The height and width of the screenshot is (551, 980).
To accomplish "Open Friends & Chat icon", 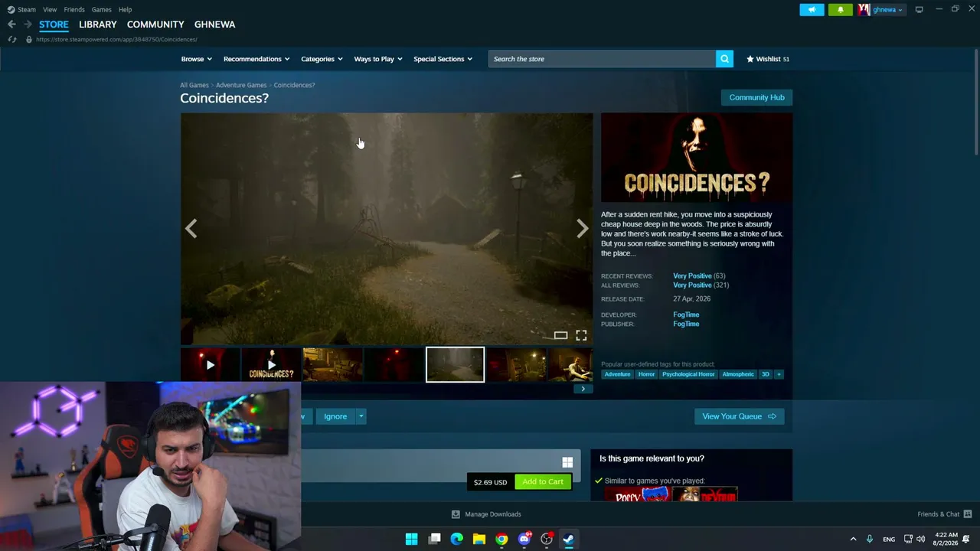I will coord(967,514).
